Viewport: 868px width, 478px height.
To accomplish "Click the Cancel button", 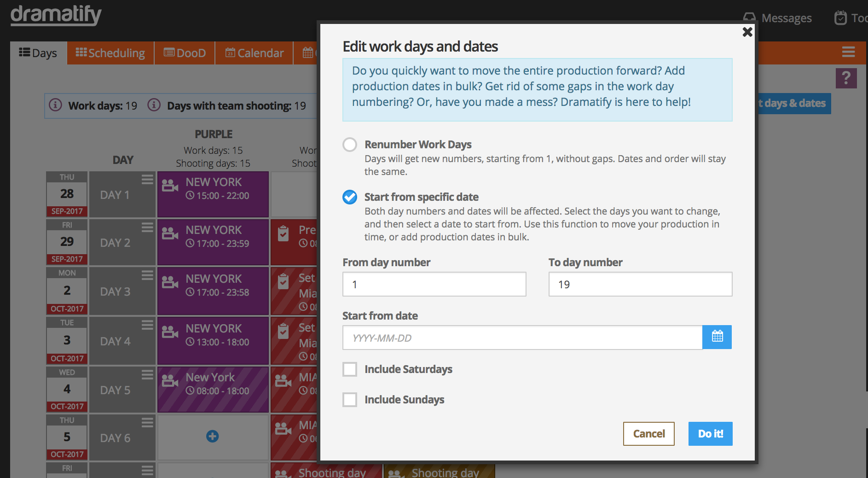I will pos(648,434).
